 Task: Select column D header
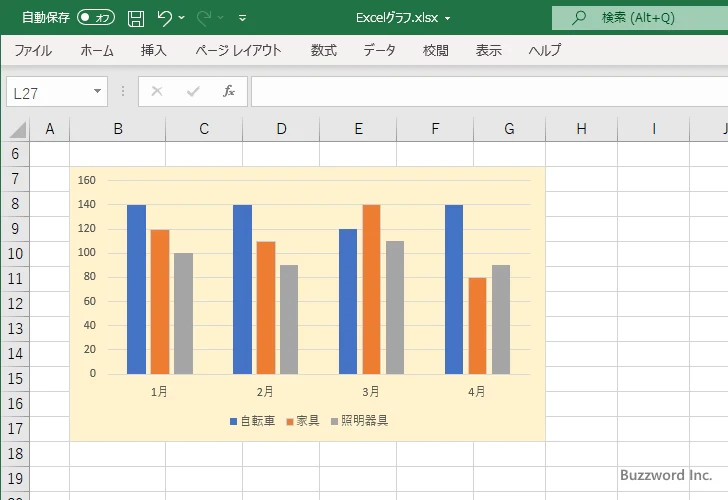[281, 129]
